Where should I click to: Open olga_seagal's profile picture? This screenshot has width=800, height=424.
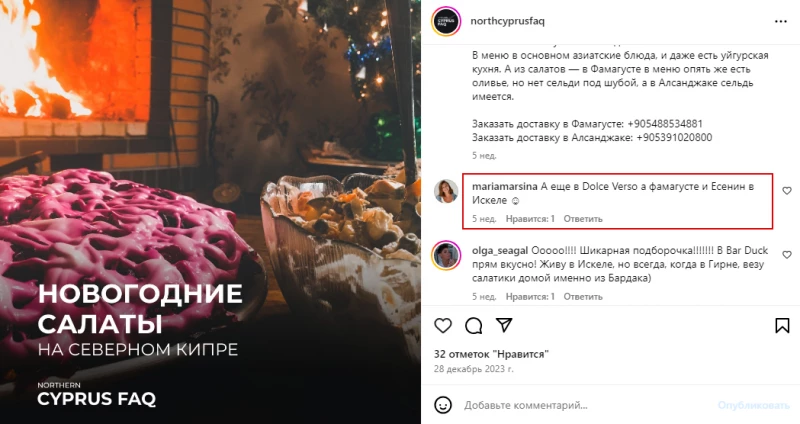(446, 255)
